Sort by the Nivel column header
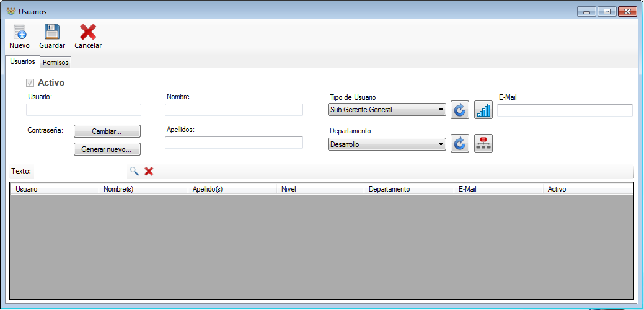The width and height of the screenshot is (644, 310). pyautogui.click(x=320, y=189)
